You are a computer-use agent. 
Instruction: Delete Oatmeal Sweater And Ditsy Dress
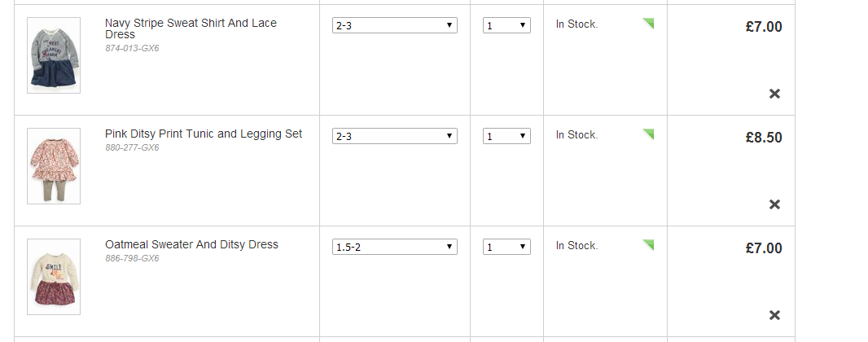point(774,315)
